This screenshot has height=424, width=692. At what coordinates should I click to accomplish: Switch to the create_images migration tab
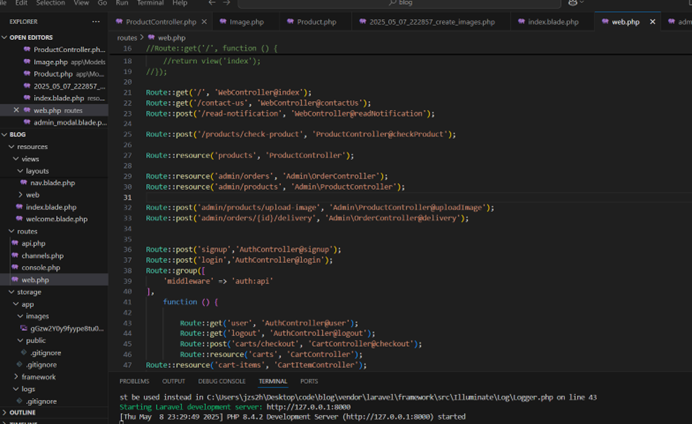[432, 22]
